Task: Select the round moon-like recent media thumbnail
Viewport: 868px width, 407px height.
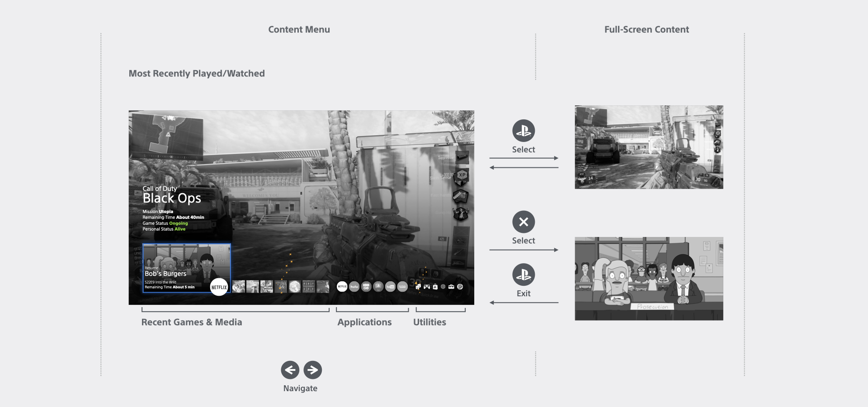Action: tap(295, 287)
